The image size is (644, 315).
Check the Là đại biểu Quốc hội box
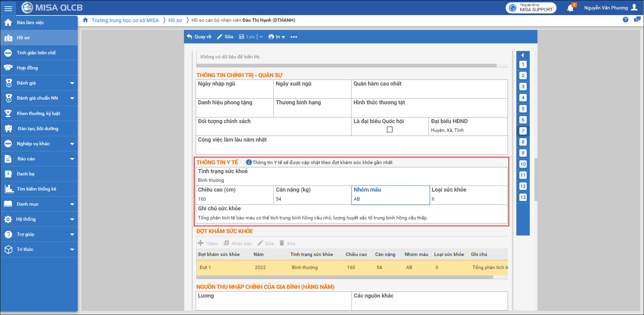[389, 129]
